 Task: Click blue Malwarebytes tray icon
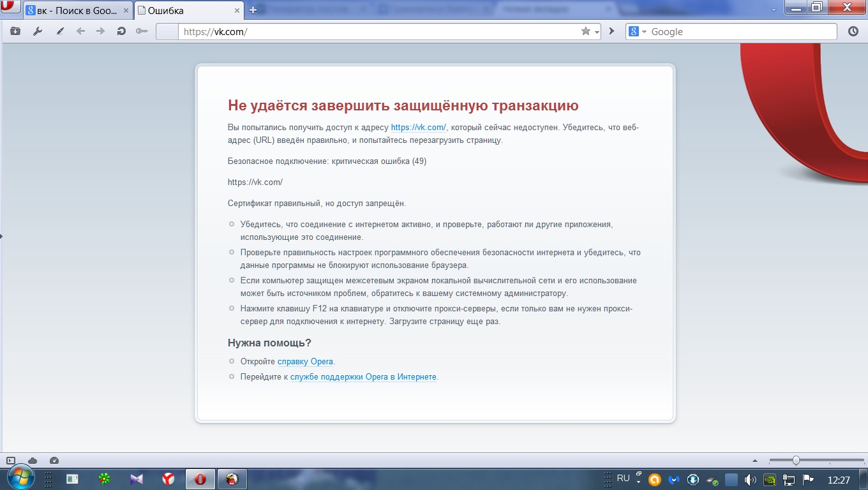click(674, 479)
